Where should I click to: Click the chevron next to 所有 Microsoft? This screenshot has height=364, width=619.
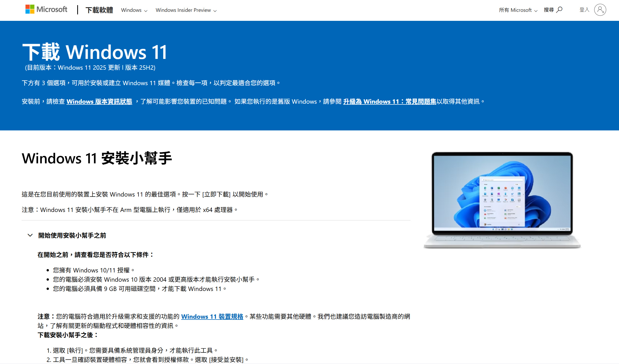[536, 11]
